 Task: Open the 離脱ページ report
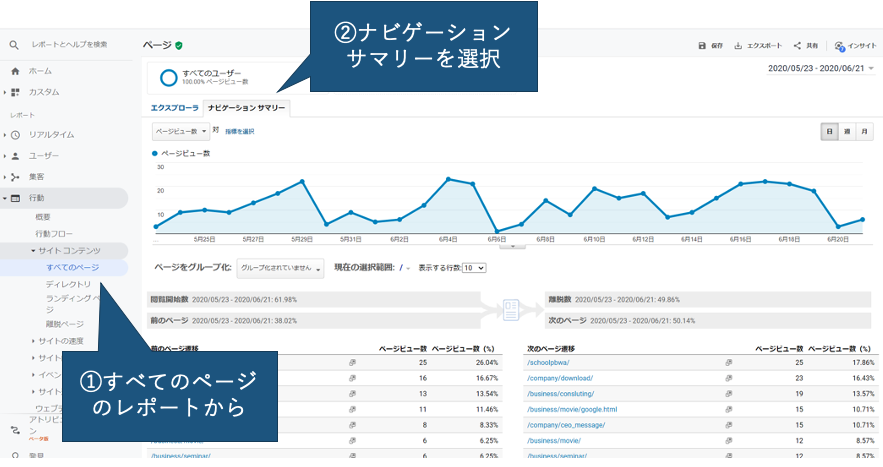[x=65, y=324]
